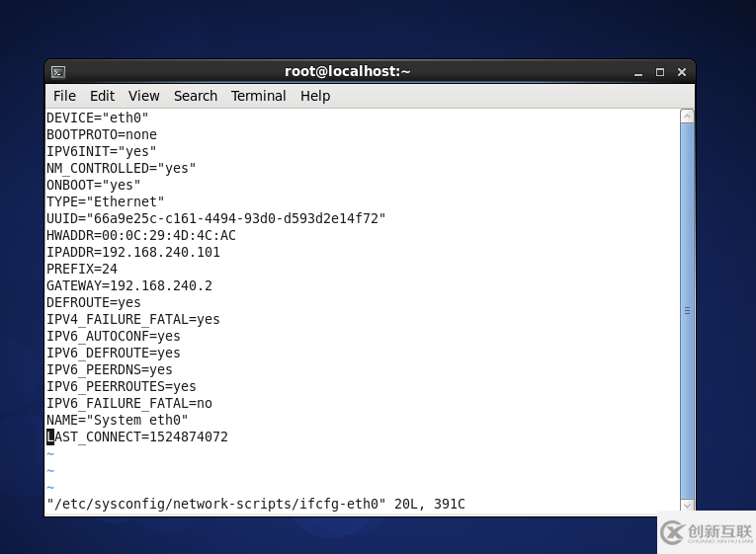756x554 pixels.
Task: Click the NM_CONTROLLED="yes" line
Action: (x=121, y=168)
